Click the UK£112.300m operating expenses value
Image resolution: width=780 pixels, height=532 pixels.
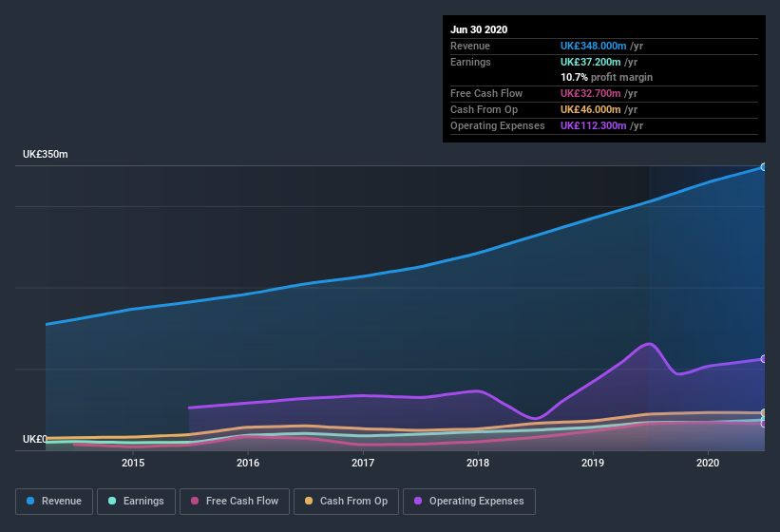click(x=594, y=125)
